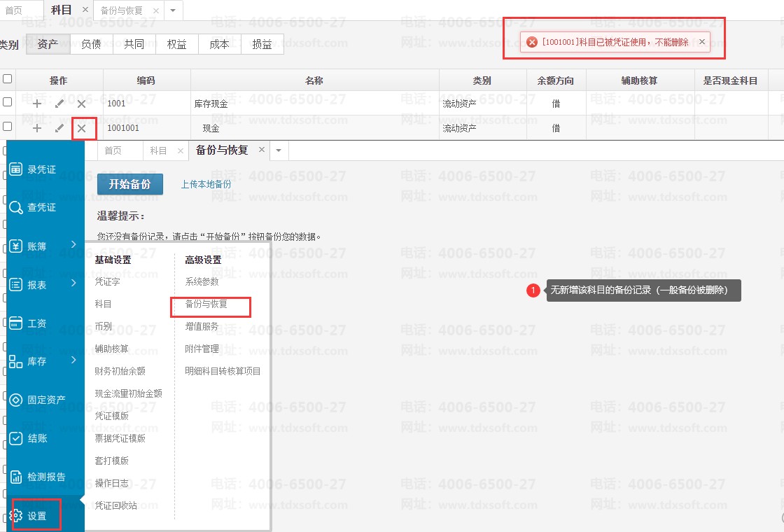Screen dimensions: 784x532
Task: Open 检测报告 in the sidebar
Action: pos(45,477)
